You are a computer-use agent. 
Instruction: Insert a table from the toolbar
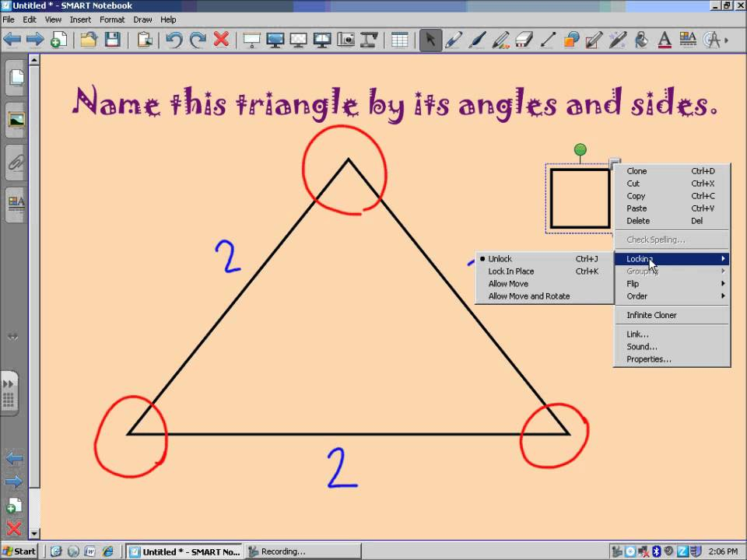point(399,40)
